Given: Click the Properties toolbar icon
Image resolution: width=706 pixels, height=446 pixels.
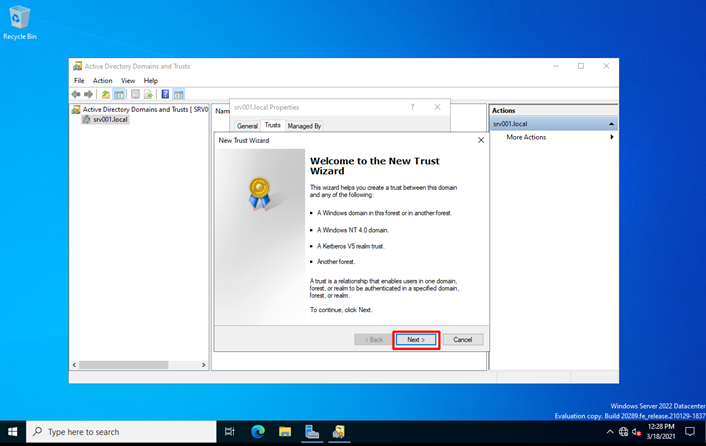Looking at the screenshot, I should [135, 94].
